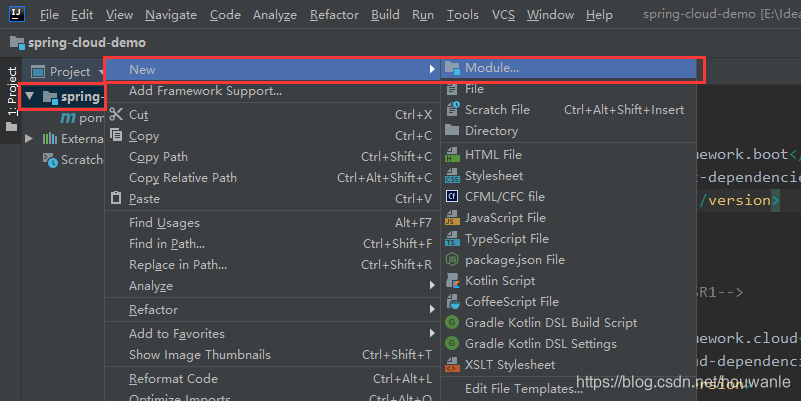Open the File menu
The height and width of the screenshot is (401, 801).
(x=49, y=15)
